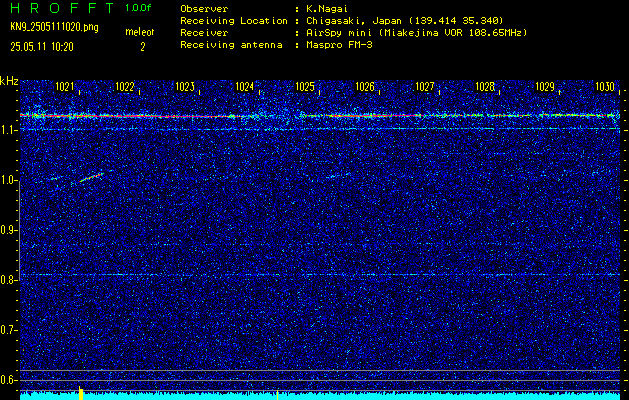Viewport: 629px width, 400px height.
Task: Click the 1025 time marker
Action: point(305,87)
